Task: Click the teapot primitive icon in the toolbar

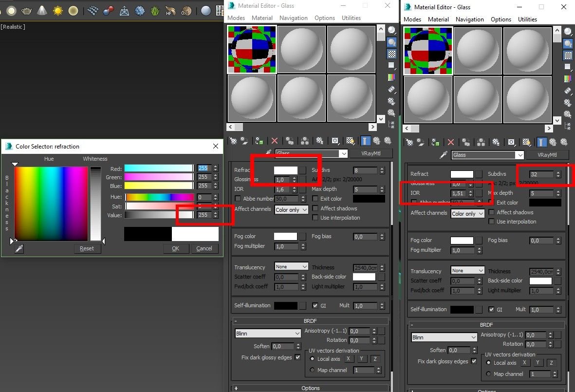Action: pos(26,10)
